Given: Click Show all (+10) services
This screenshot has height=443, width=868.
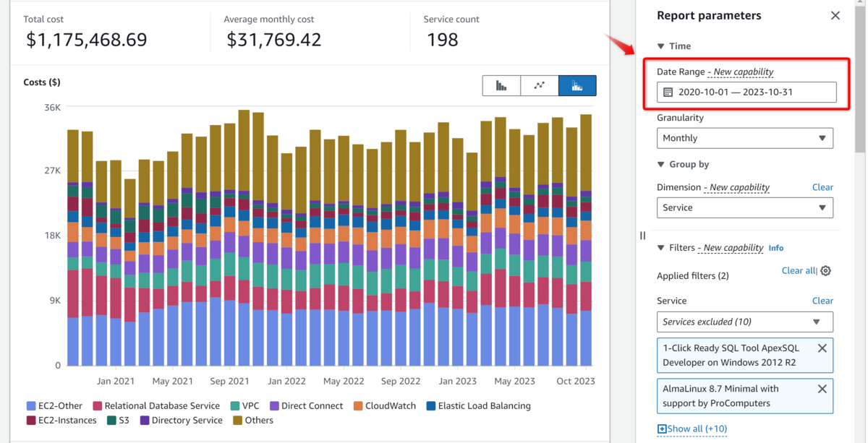Looking at the screenshot, I should 692,428.
